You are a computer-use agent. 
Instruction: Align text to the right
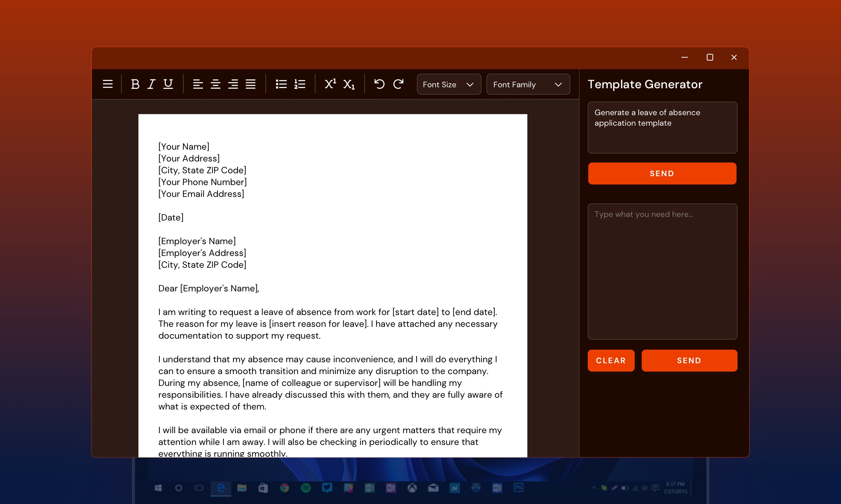coord(233,84)
